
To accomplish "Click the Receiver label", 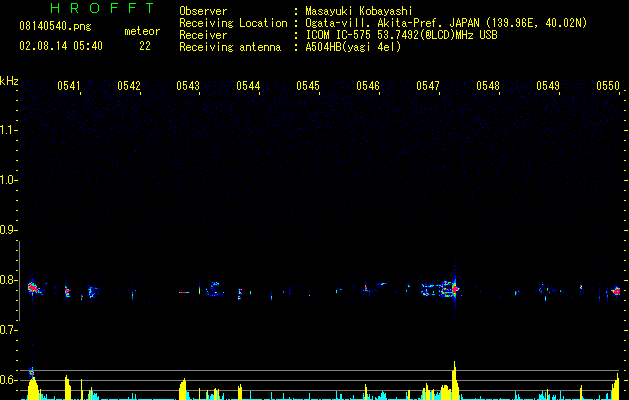I will [203, 35].
